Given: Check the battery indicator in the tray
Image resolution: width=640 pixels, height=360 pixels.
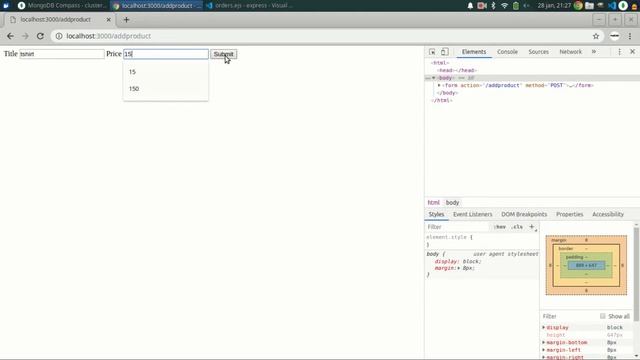Looking at the screenshot, I should [516, 6].
